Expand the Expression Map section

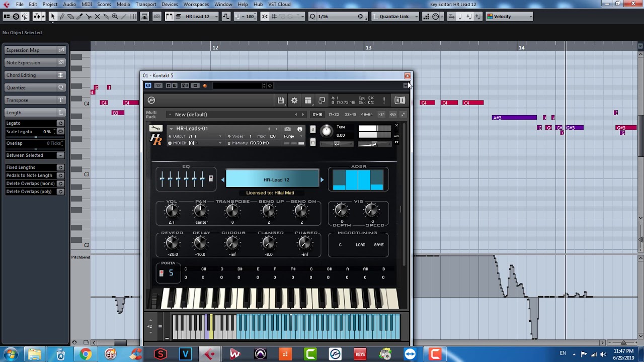click(35, 50)
